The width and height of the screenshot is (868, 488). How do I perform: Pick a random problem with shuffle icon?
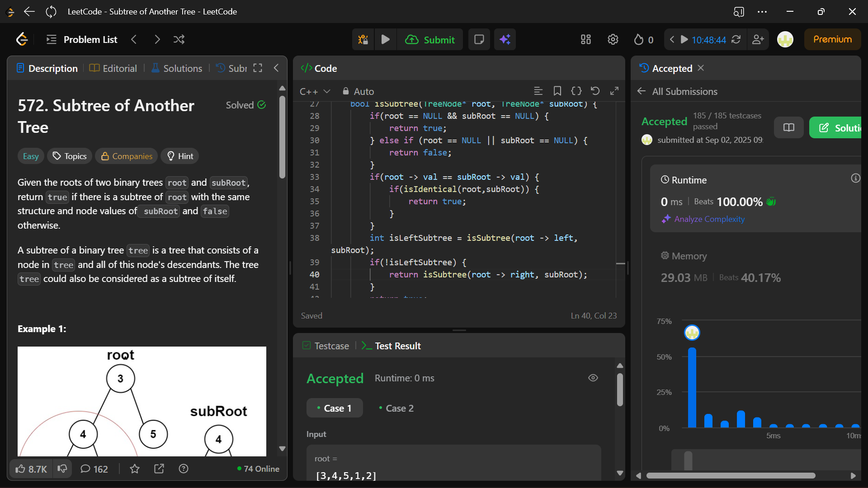pos(179,40)
